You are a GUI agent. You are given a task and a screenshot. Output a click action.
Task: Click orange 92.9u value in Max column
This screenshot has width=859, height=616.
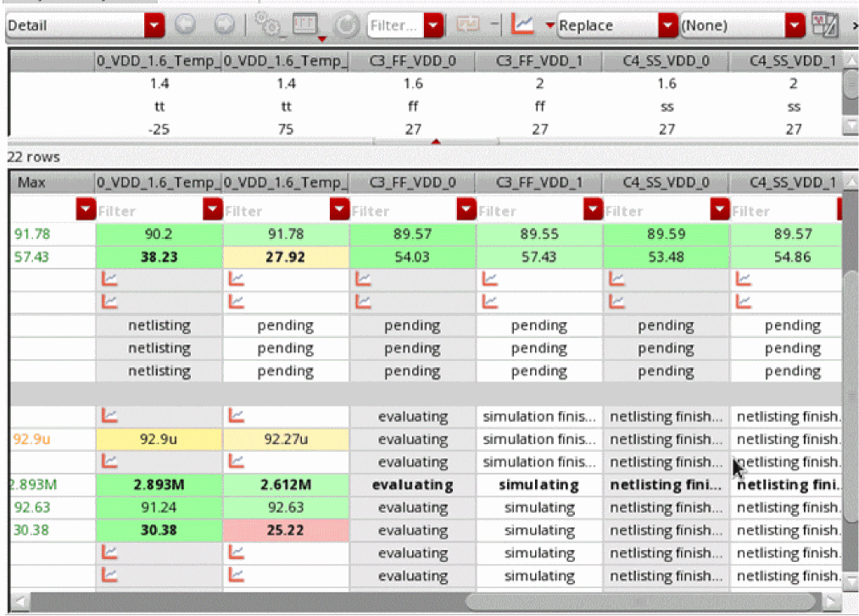pyautogui.click(x=31, y=439)
